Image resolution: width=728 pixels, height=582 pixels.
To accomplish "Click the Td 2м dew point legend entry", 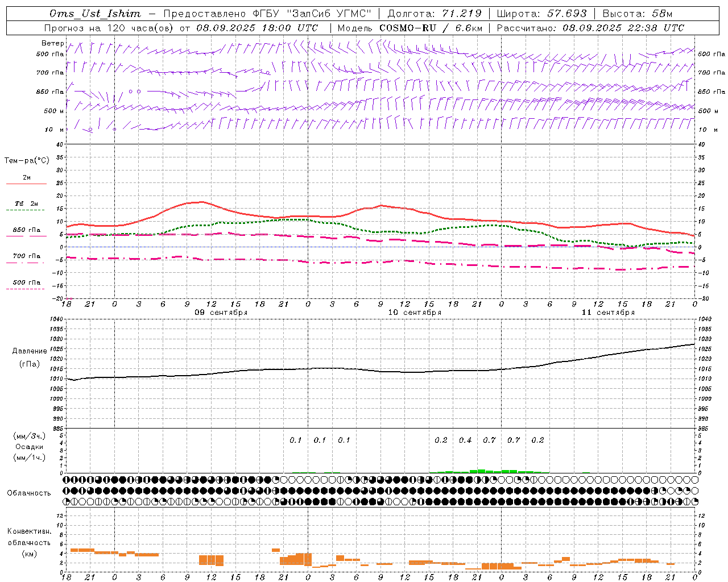I will click(27, 206).
